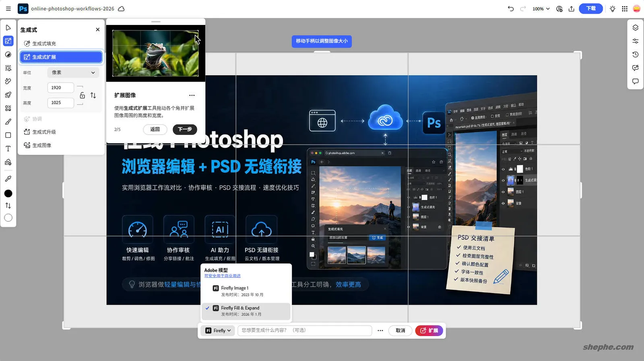Select the half-filled circle adjustments tool
Image resolution: width=644 pixels, height=361 pixels.
click(8, 55)
